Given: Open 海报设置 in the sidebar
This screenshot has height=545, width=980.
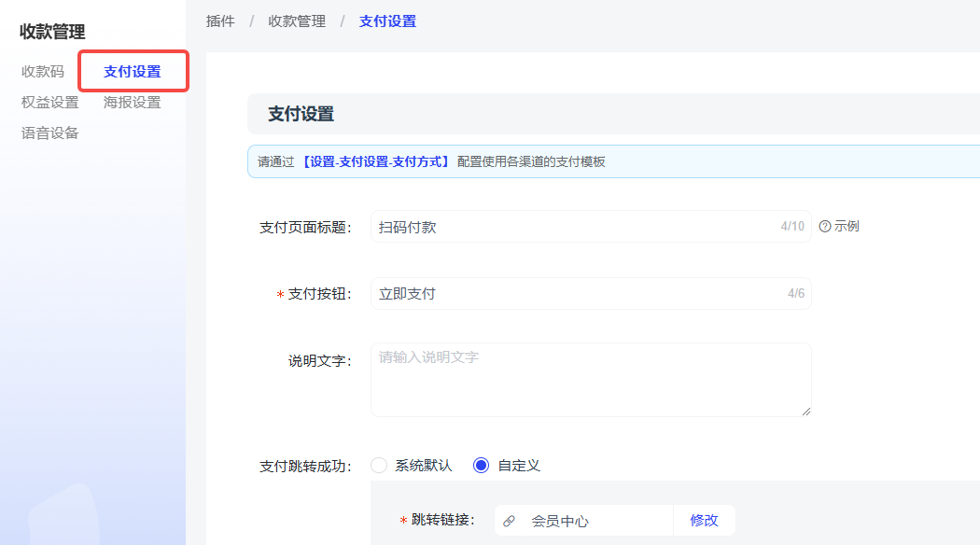Looking at the screenshot, I should click(x=132, y=102).
